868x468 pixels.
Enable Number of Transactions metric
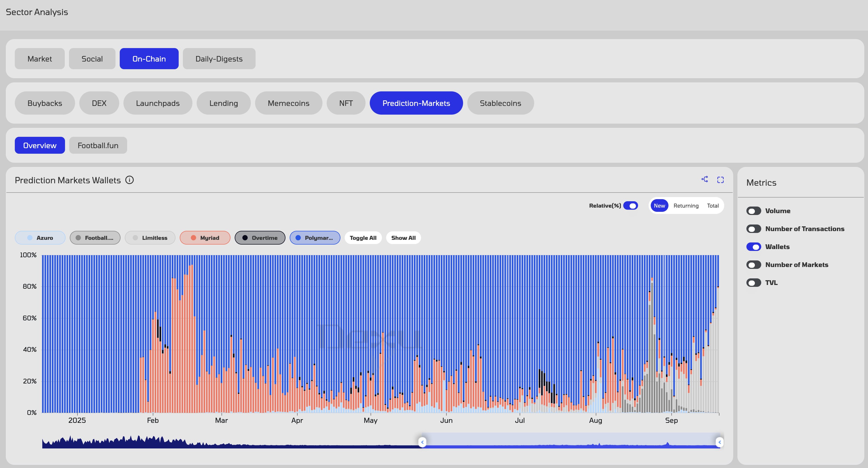point(754,229)
